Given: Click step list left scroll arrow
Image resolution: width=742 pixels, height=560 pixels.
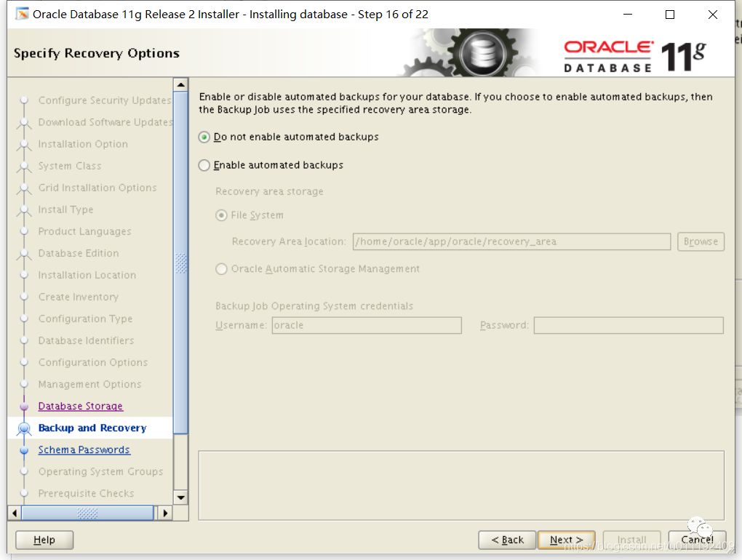Looking at the screenshot, I should pyautogui.click(x=15, y=513).
